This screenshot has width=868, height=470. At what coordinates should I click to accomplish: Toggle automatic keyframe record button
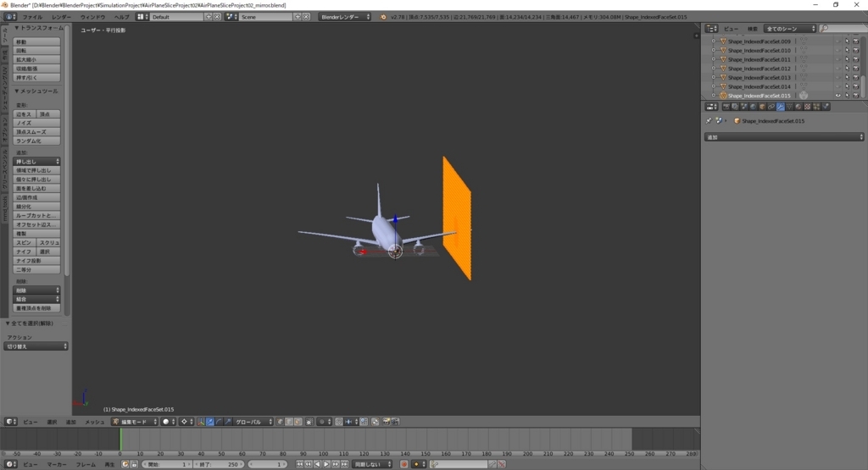point(403,464)
